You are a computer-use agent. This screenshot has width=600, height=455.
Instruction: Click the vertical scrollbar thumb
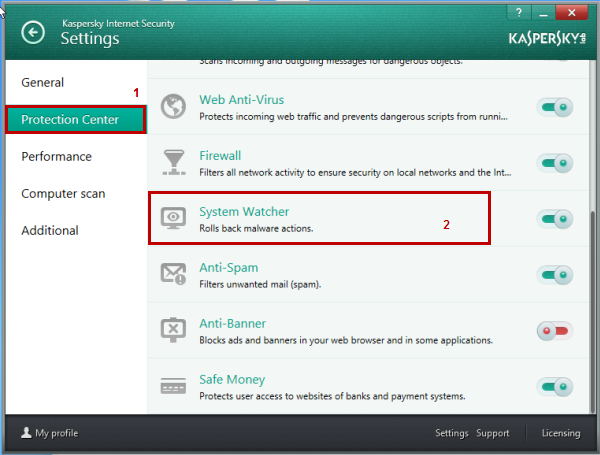(593, 312)
